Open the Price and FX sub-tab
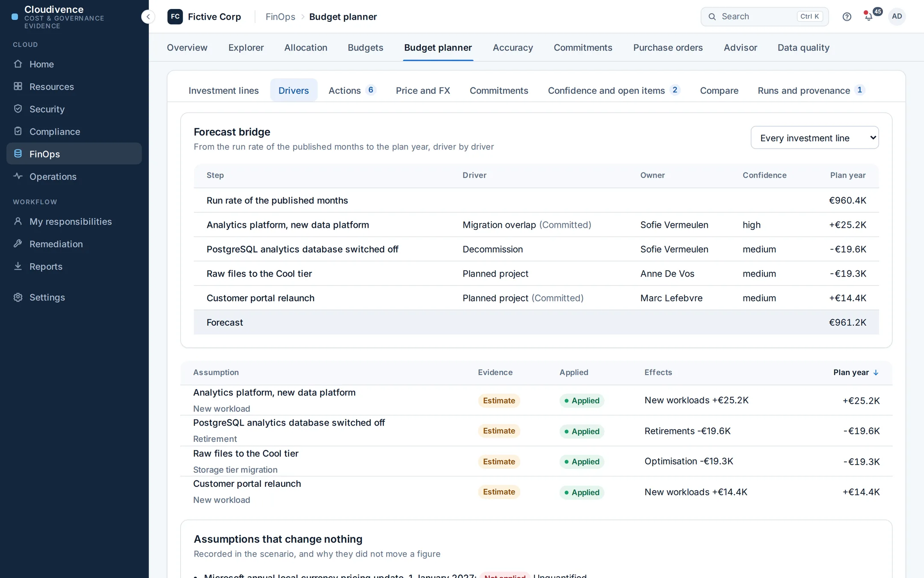Screen dimensions: 924x578 [423, 90]
